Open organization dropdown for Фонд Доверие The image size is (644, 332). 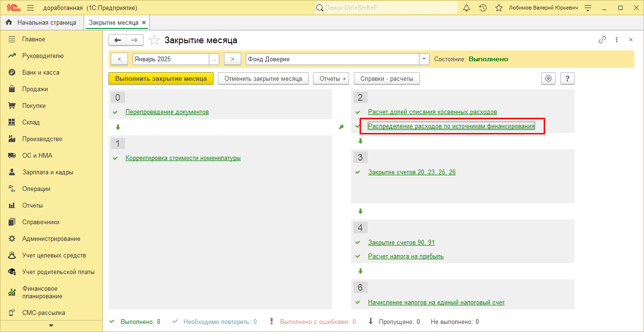point(424,59)
